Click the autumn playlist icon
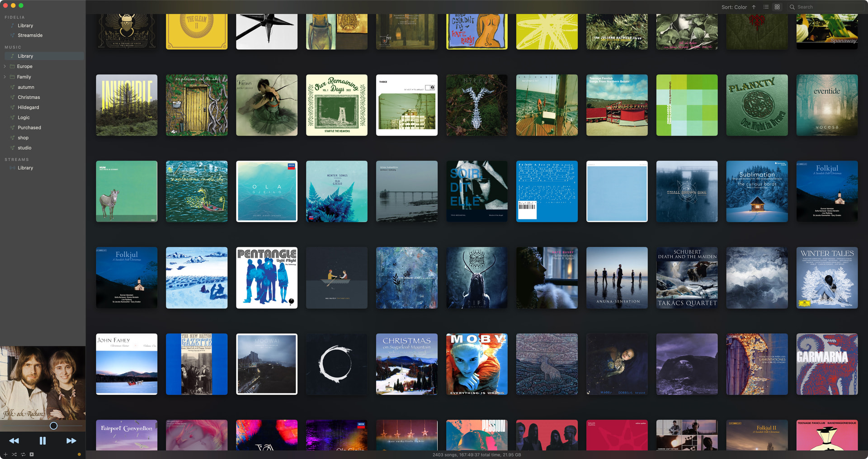The width and height of the screenshot is (868, 459). 13,87
